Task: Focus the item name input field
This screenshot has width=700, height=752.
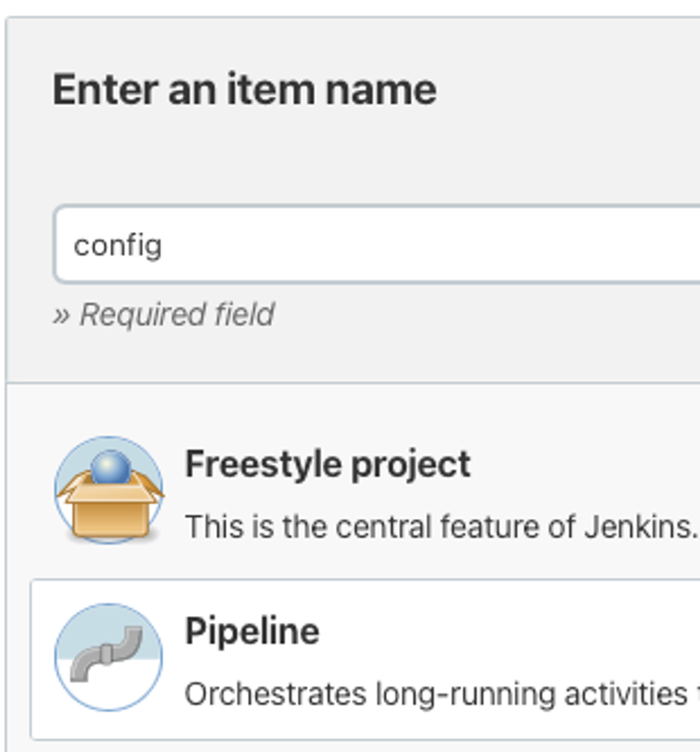Action: pos(378,245)
